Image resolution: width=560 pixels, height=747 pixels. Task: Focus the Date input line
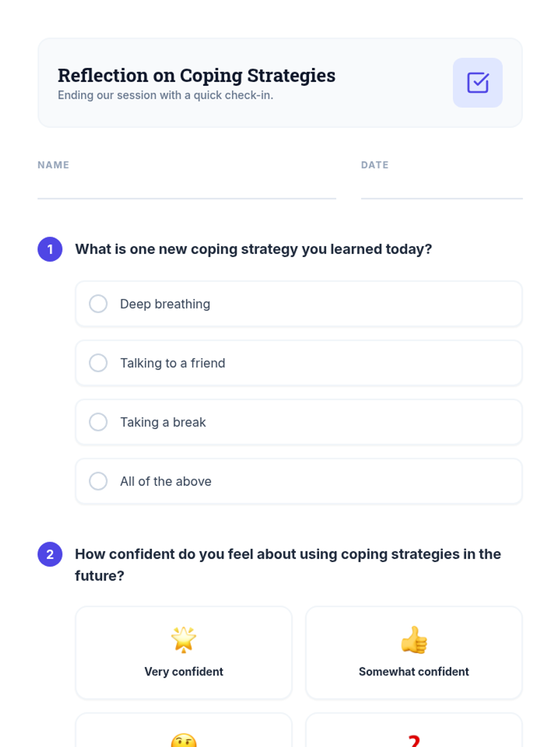441,188
